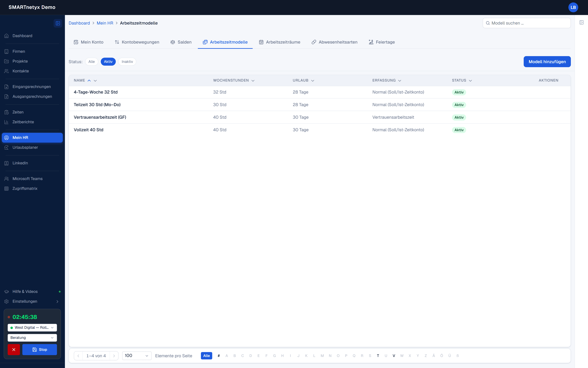Click the Mein HR user icon

point(7,138)
